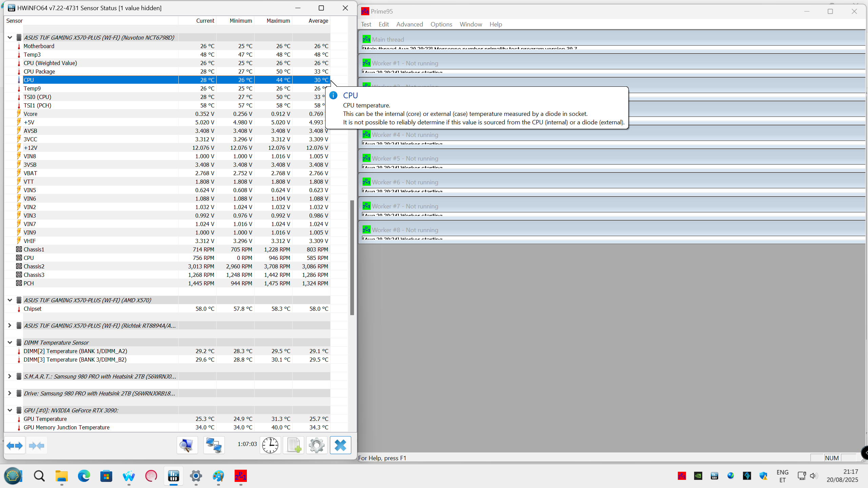This screenshot has height=488, width=868.
Task: Expand the Drive: Samsung 980 PRO group
Action: click(x=10, y=393)
